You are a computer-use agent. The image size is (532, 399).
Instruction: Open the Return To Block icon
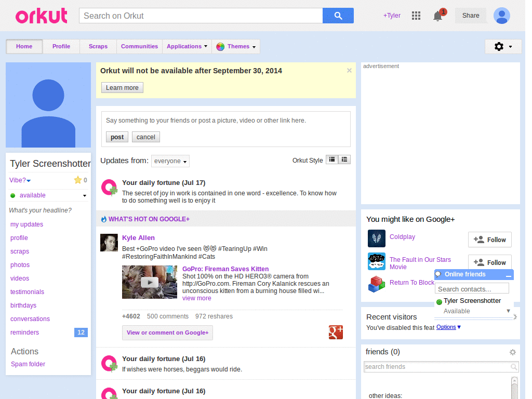point(376,284)
